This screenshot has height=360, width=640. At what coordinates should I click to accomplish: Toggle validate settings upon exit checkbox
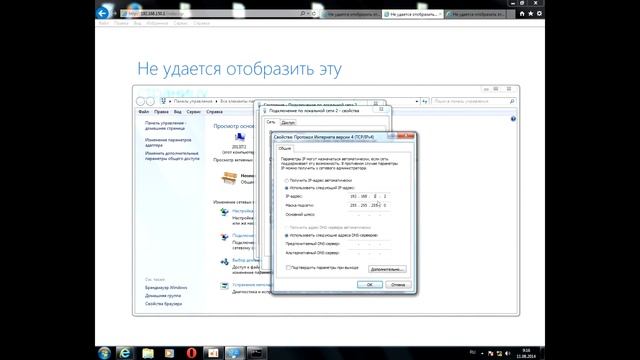[x=288, y=268]
